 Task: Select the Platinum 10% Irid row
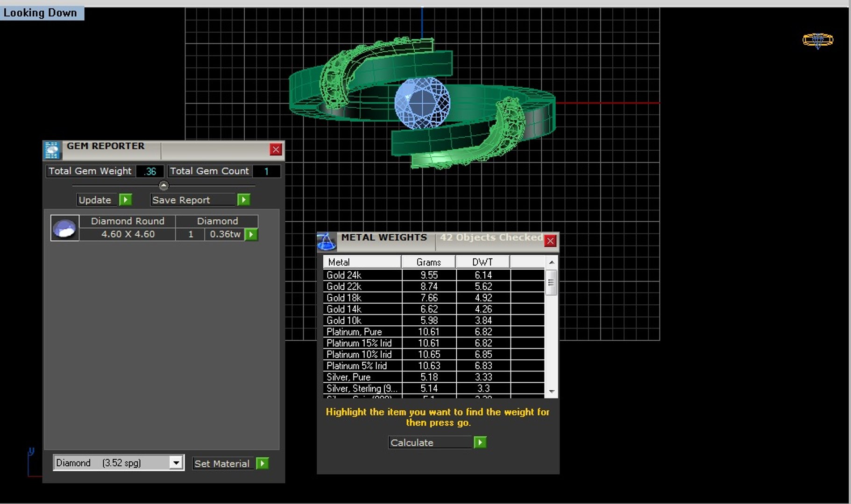point(434,354)
